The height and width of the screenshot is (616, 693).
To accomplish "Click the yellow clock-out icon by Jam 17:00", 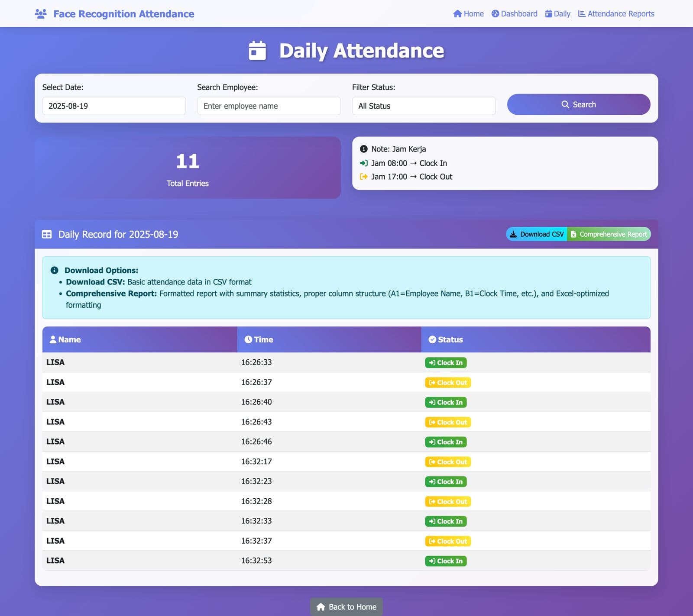I will point(364,177).
